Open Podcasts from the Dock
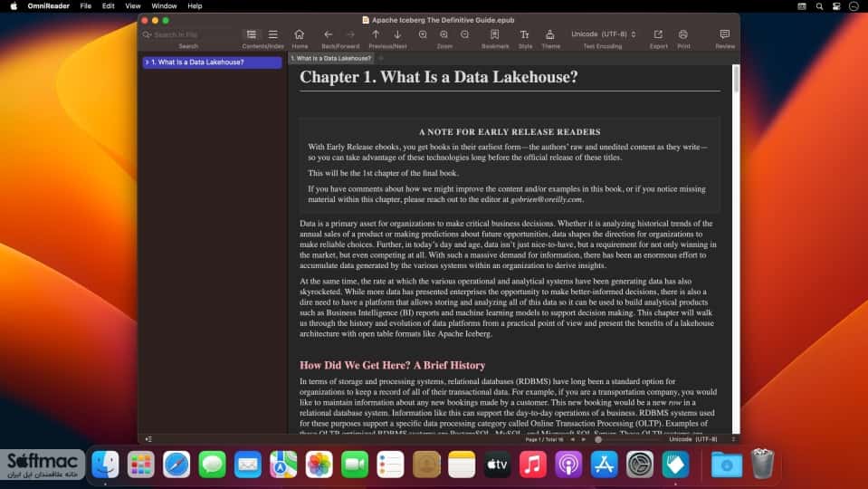 click(x=568, y=464)
